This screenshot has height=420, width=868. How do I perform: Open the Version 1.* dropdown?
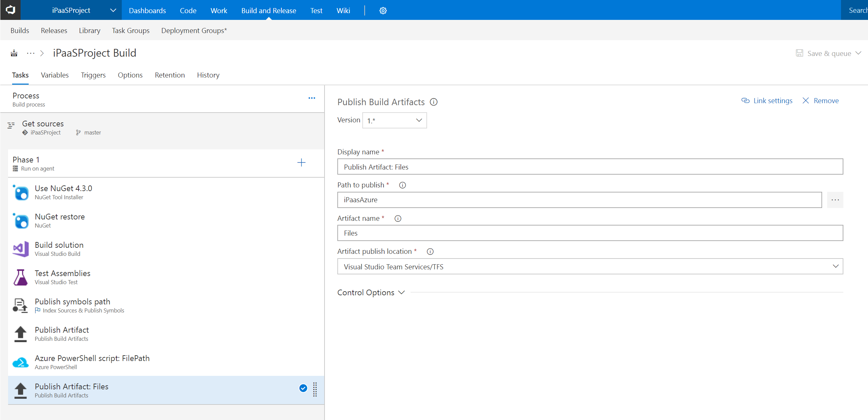point(394,120)
